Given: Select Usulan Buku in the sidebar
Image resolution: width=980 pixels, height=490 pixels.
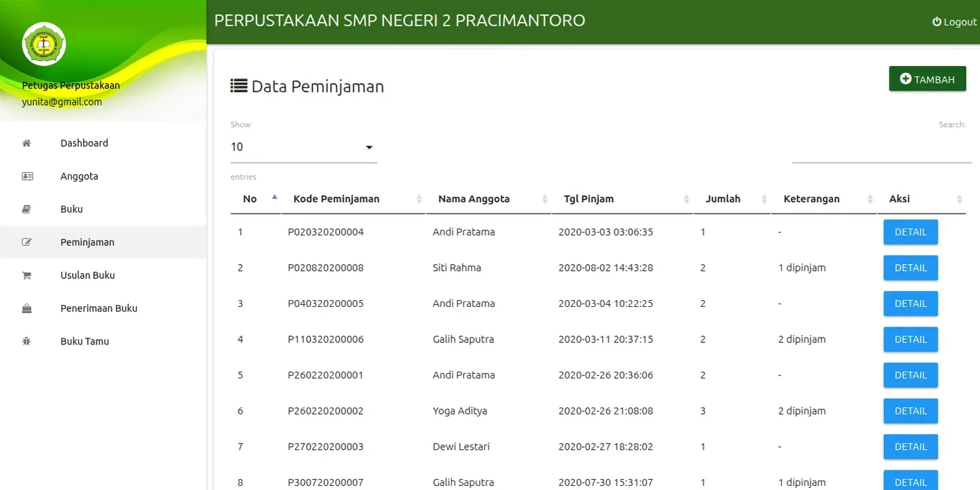Looking at the screenshot, I should (103, 276).
